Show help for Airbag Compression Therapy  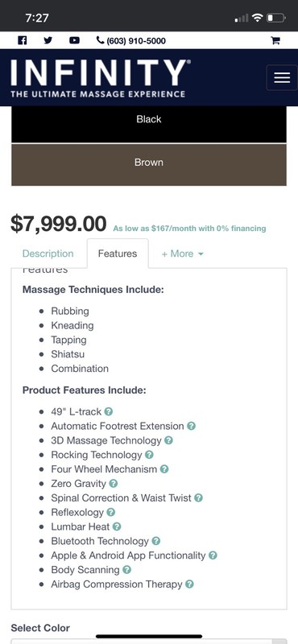pyautogui.click(x=189, y=584)
